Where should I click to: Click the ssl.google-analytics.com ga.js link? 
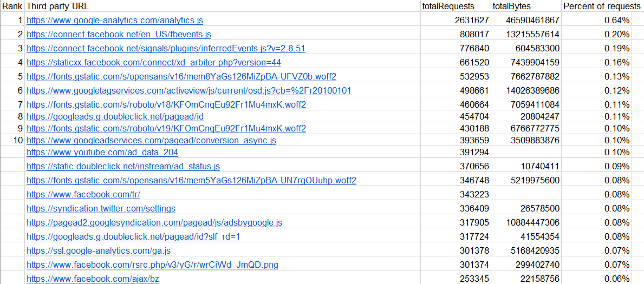tap(99, 251)
